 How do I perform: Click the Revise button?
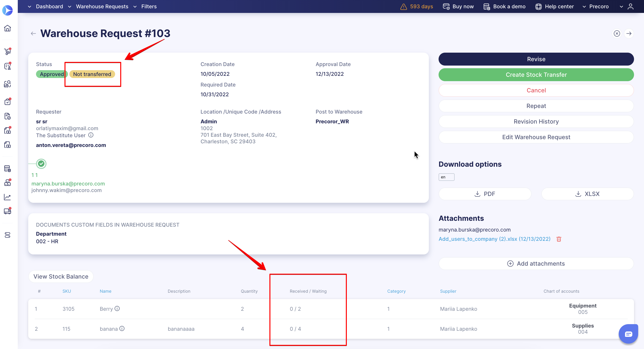536,59
